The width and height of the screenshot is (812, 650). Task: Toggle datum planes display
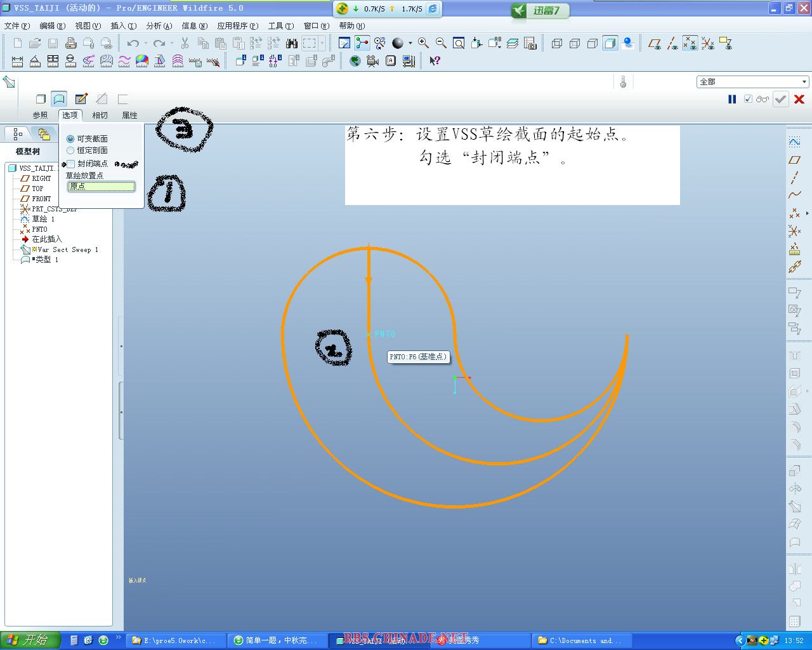coord(655,43)
